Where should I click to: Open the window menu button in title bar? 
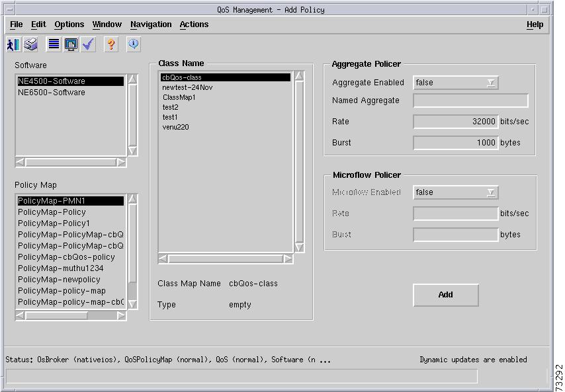coord(10,10)
